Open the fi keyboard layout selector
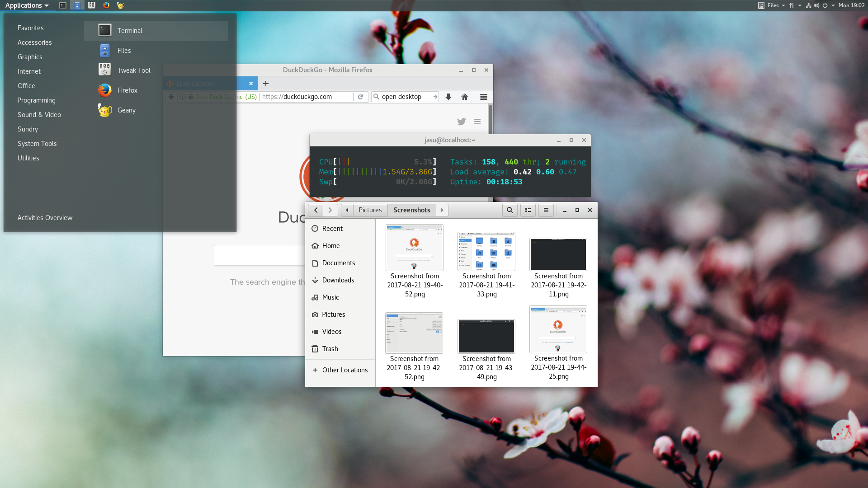Viewport: 868px width, 488px height. point(795,5)
